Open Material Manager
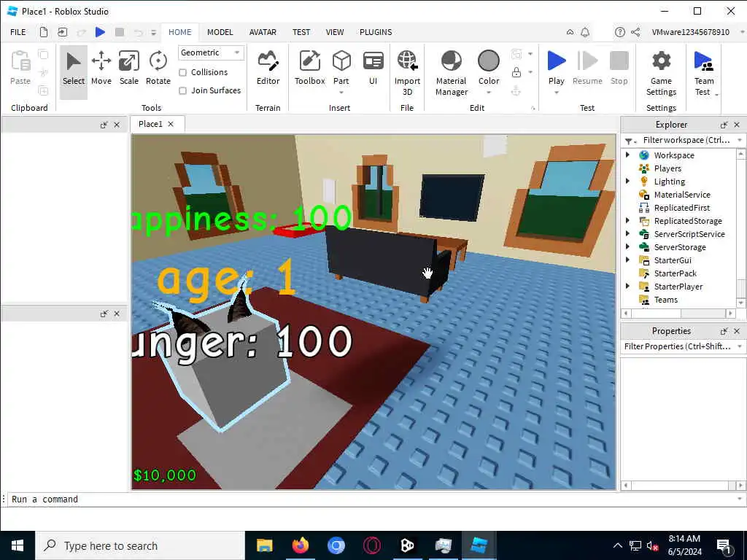The width and height of the screenshot is (747, 560). tap(451, 73)
